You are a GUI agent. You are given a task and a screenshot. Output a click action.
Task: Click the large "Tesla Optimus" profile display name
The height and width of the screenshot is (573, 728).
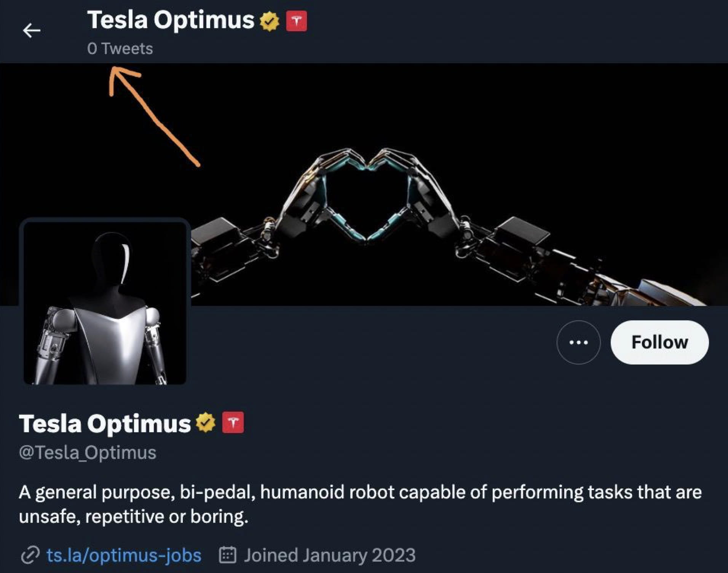(x=105, y=423)
